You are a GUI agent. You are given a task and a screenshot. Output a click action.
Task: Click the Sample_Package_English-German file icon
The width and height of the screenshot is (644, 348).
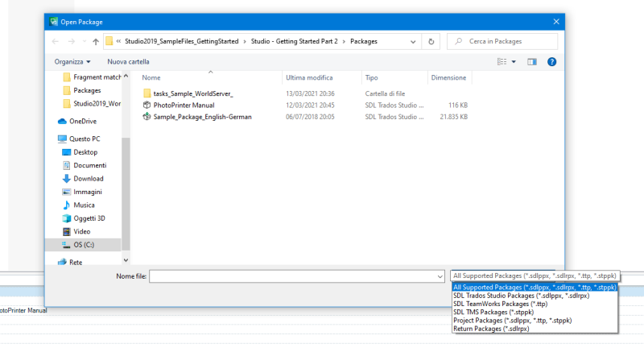pos(147,117)
